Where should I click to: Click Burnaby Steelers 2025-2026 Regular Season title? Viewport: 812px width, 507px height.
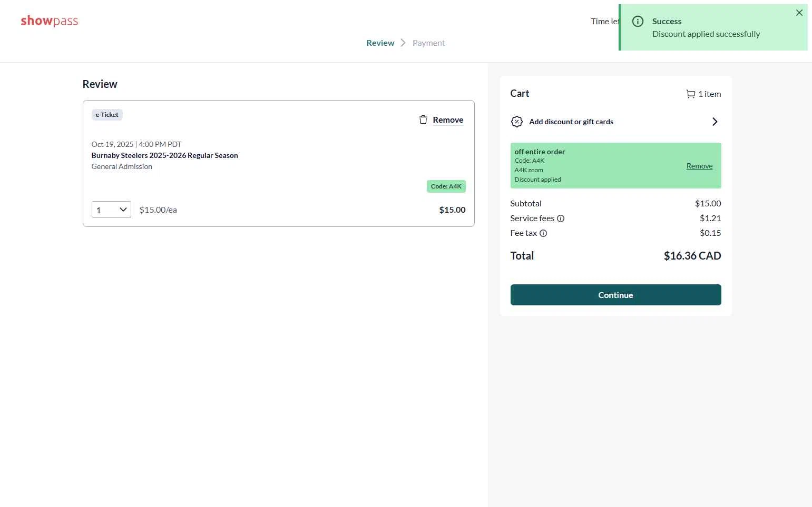[x=164, y=155]
